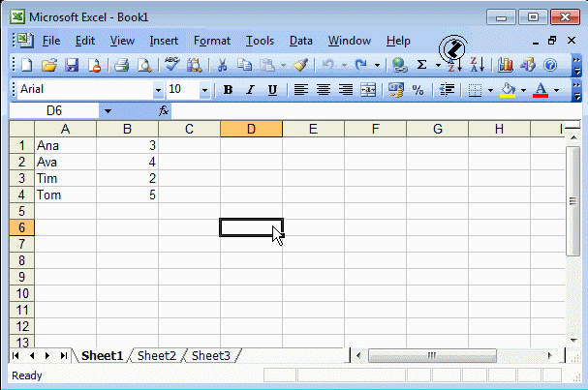Screen dimensions: 588x390
Task: Toggle Underline formatting
Action: click(272, 90)
